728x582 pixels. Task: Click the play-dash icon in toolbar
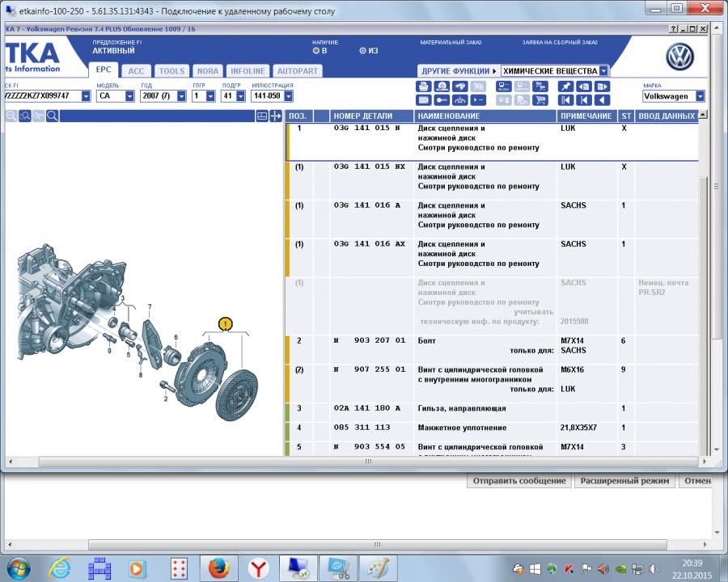(478, 99)
